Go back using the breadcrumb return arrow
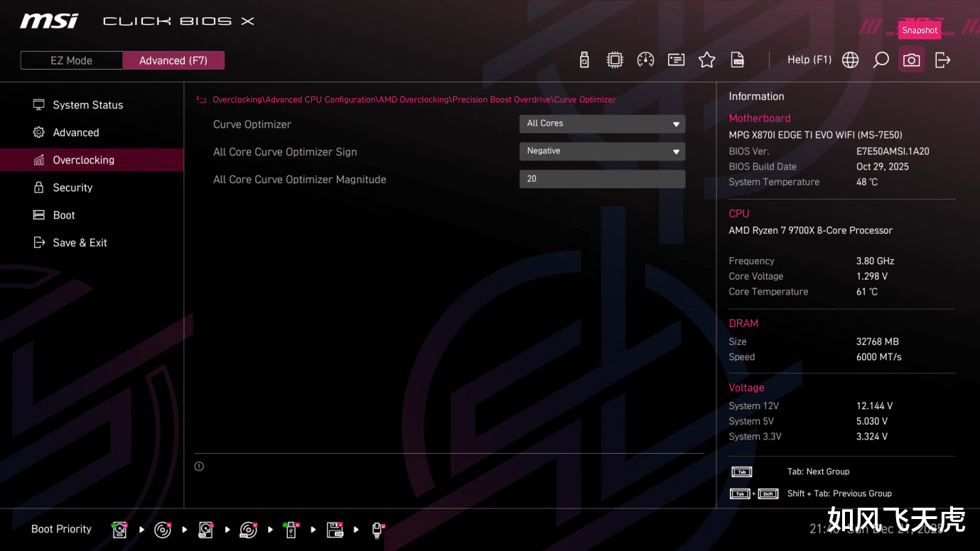Viewport: 980px width, 551px height. pyautogui.click(x=201, y=100)
